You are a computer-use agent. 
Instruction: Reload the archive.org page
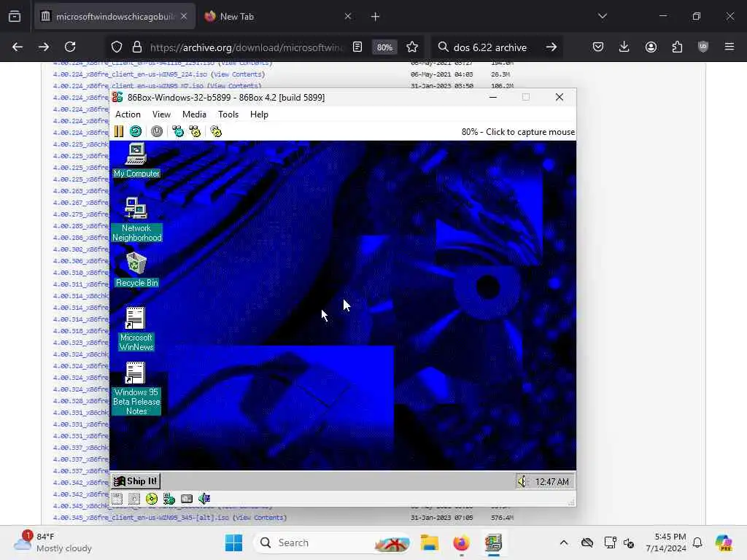(70, 47)
